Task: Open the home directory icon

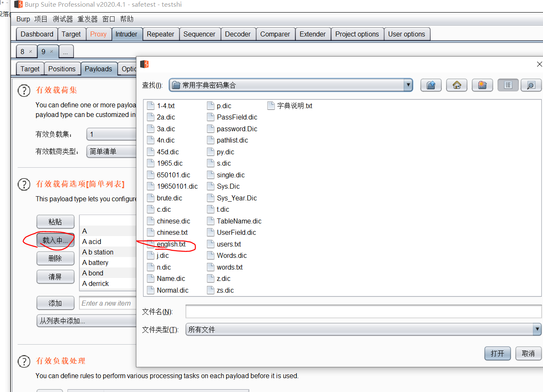Action: point(457,85)
